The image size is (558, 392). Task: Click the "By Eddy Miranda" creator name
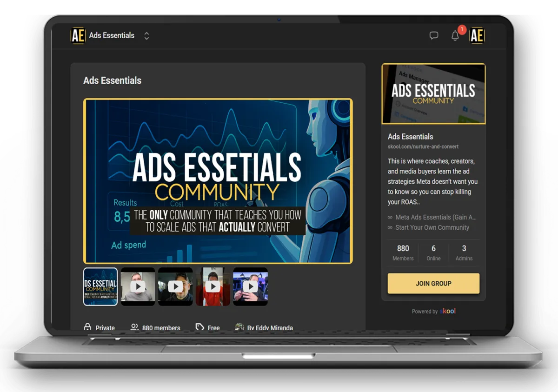click(x=270, y=328)
